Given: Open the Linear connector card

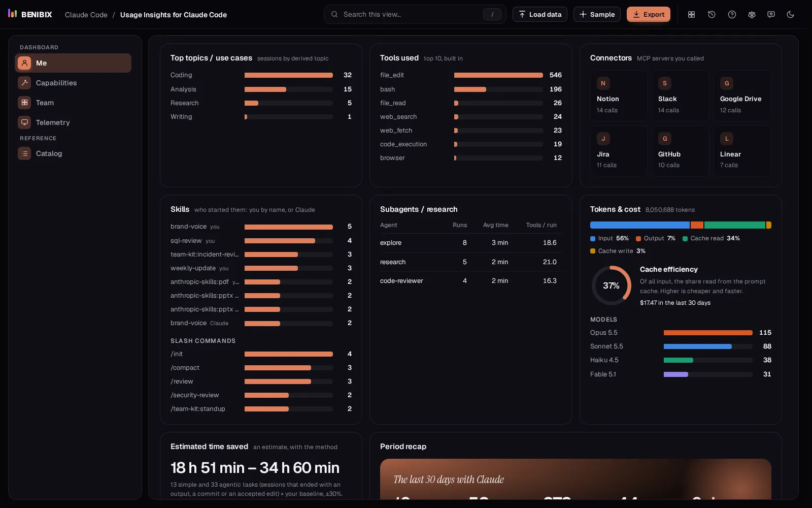Looking at the screenshot, I should (x=742, y=151).
